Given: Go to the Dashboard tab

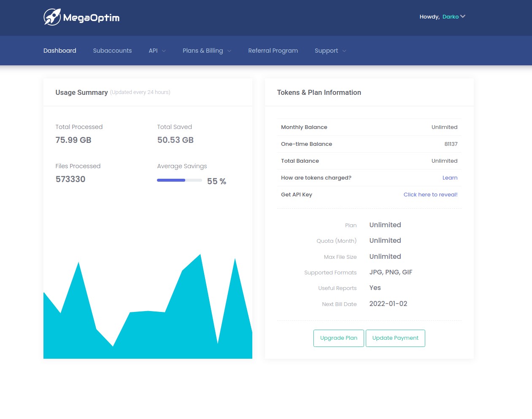Looking at the screenshot, I should (60, 51).
